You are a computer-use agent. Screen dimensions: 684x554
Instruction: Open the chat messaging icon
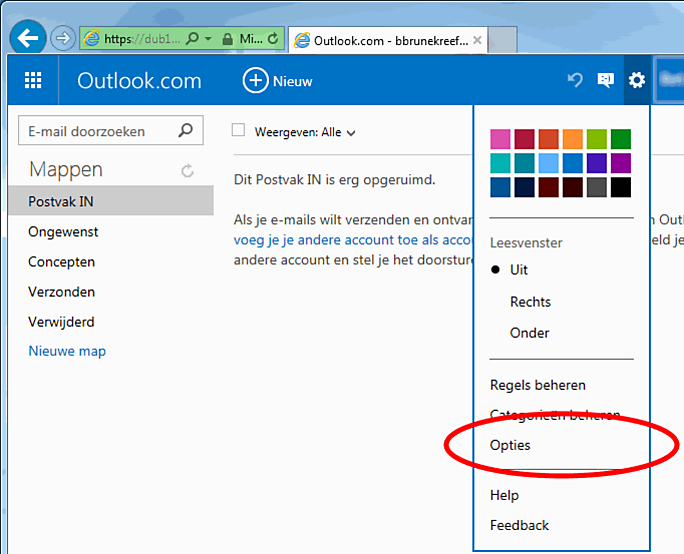click(605, 80)
